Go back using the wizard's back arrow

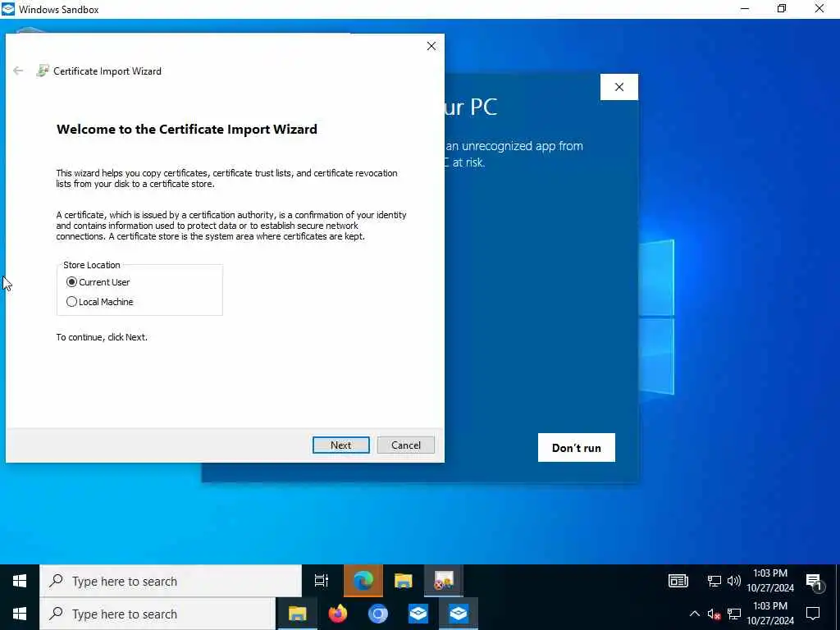click(x=18, y=71)
